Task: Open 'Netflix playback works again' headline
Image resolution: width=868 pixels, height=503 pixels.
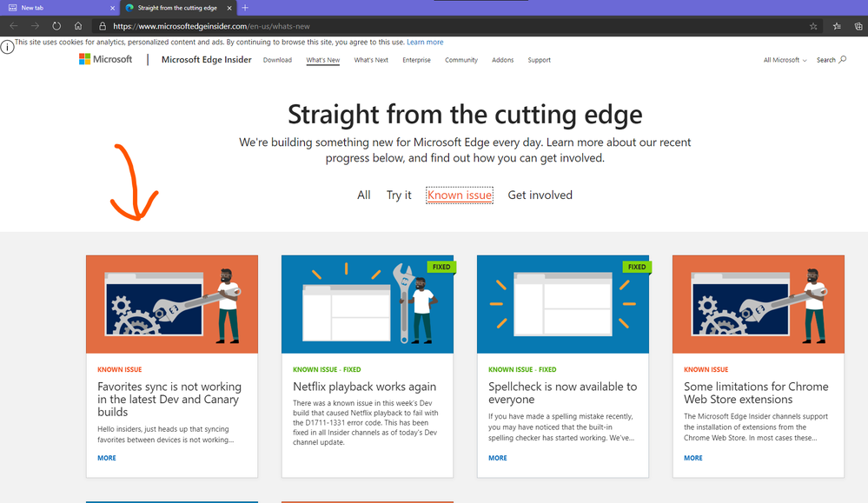Action: point(365,387)
